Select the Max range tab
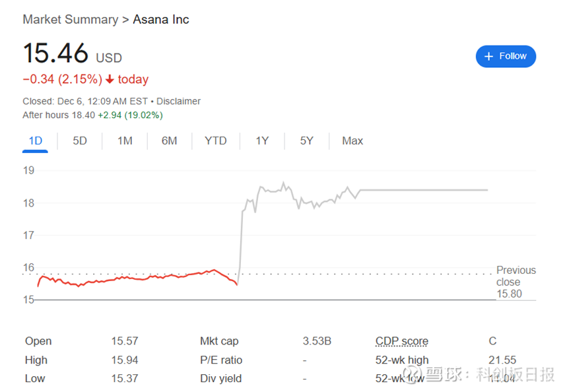571x392 pixels. (x=353, y=141)
